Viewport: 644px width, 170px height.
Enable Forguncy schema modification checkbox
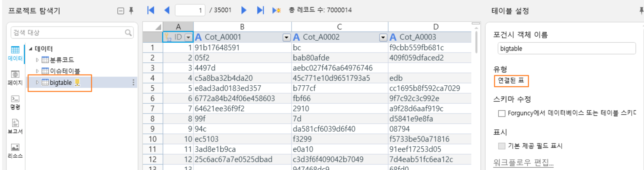pyautogui.click(x=502, y=113)
